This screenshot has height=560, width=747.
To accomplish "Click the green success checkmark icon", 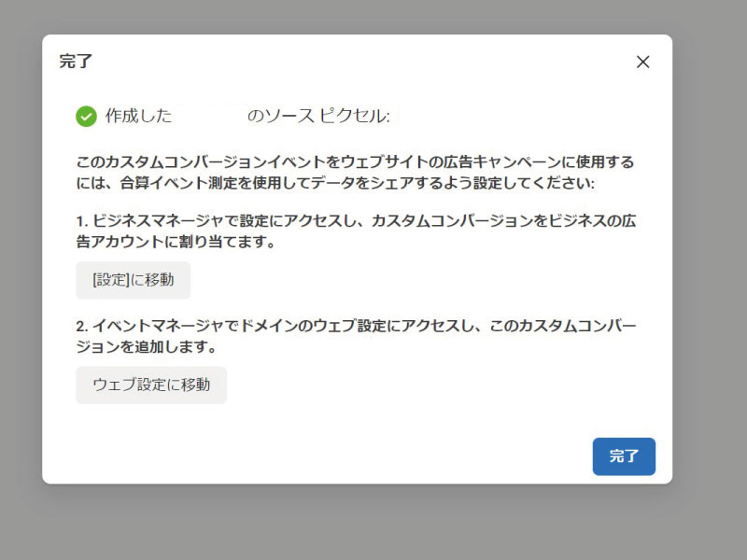I will 86,116.
